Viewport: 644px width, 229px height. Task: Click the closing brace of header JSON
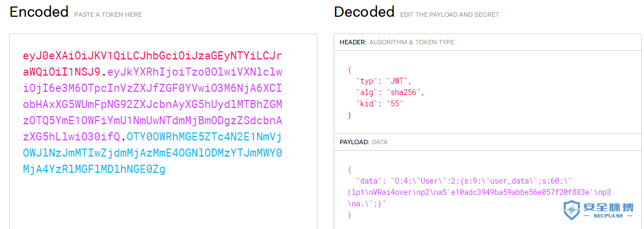click(x=349, y=116)
